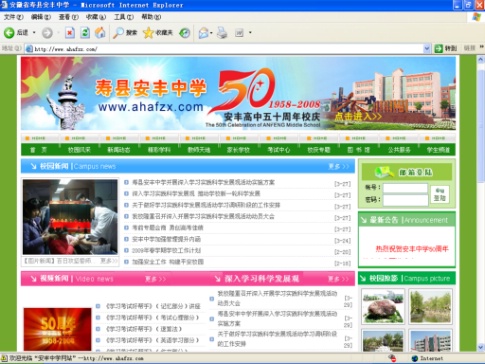Open the 帮助(H) menu
485x364 pixels.
(x=151, y=17)
